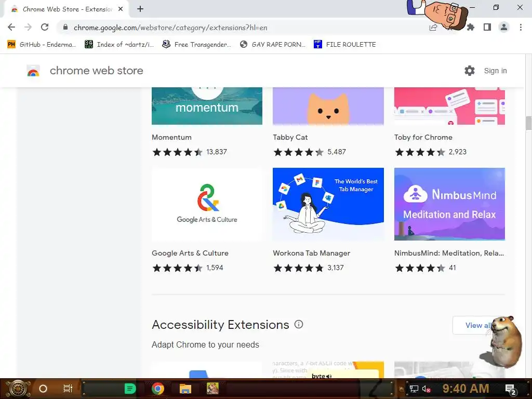Click Momentum's 13,837 rating count

click(x=217, y=152)
